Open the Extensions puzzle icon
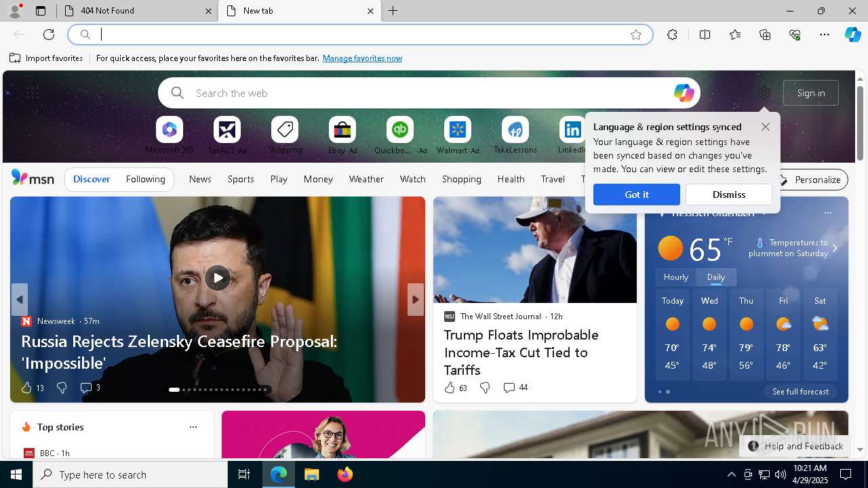Image resolution: width=868 pixels, height=488 pixels. pos(672,35)
